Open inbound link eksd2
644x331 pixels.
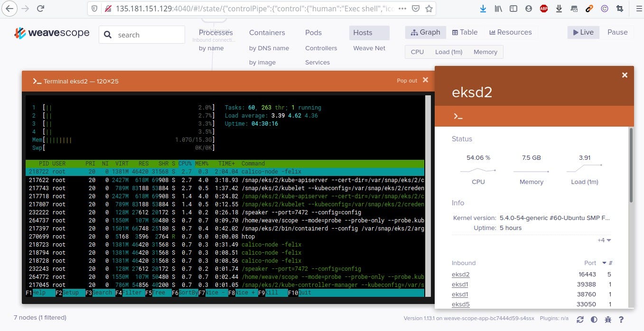click(460, 274)
